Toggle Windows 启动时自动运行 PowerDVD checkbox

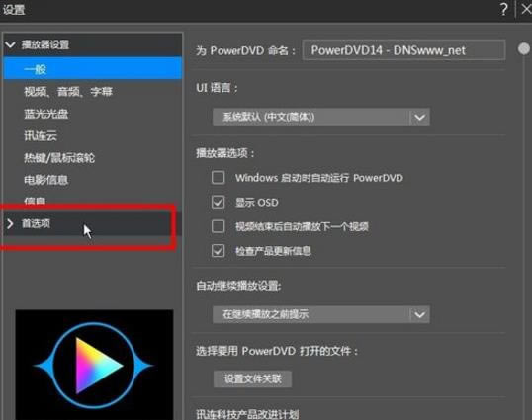[x=218, y=177]
